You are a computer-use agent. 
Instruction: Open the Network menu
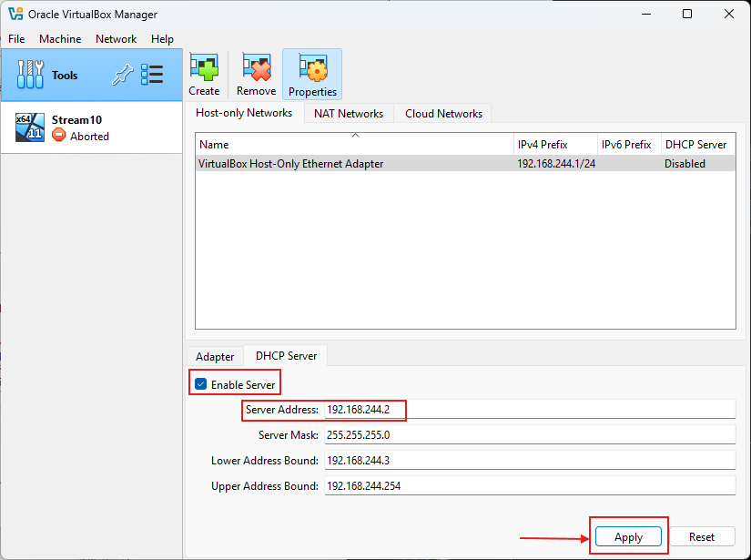[x=116, y=39]
